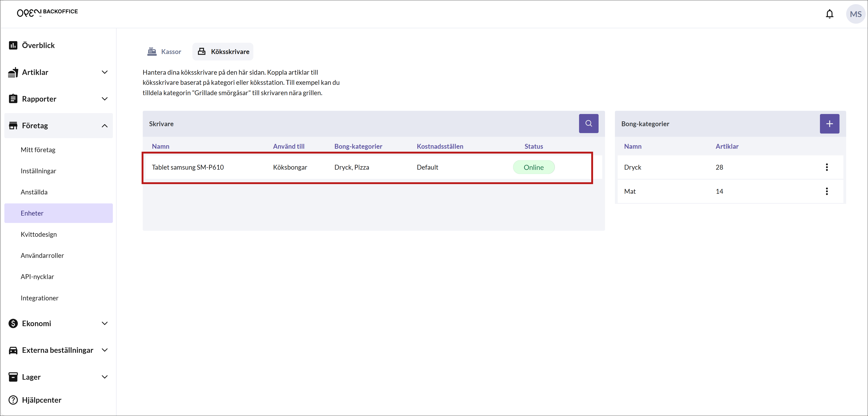868x416 pixels.
Task: Select Enheter in the sidebar
Action: click(58, 213)
